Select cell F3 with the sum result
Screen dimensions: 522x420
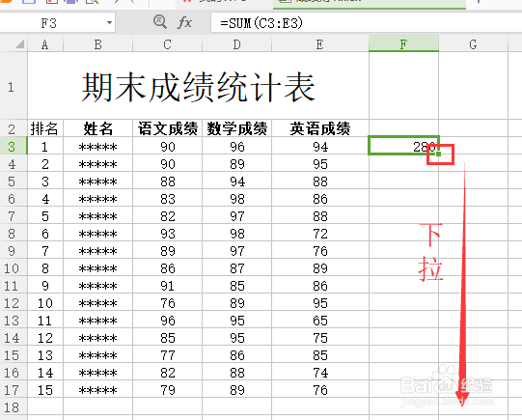(x=404, y=146)
